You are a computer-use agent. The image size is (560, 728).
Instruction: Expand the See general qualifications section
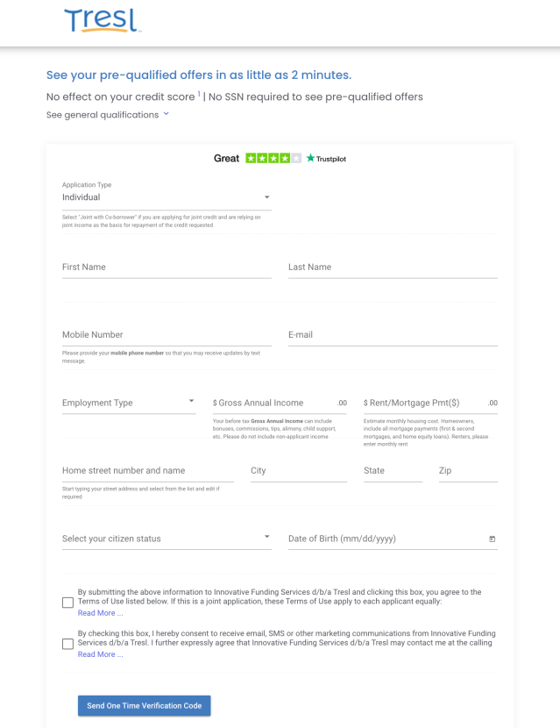click(106, 114)
